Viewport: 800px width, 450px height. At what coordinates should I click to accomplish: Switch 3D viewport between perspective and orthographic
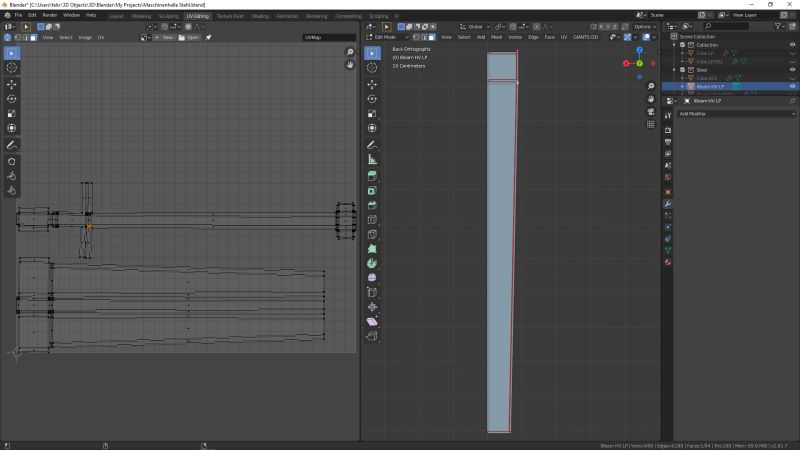[651, 124]
